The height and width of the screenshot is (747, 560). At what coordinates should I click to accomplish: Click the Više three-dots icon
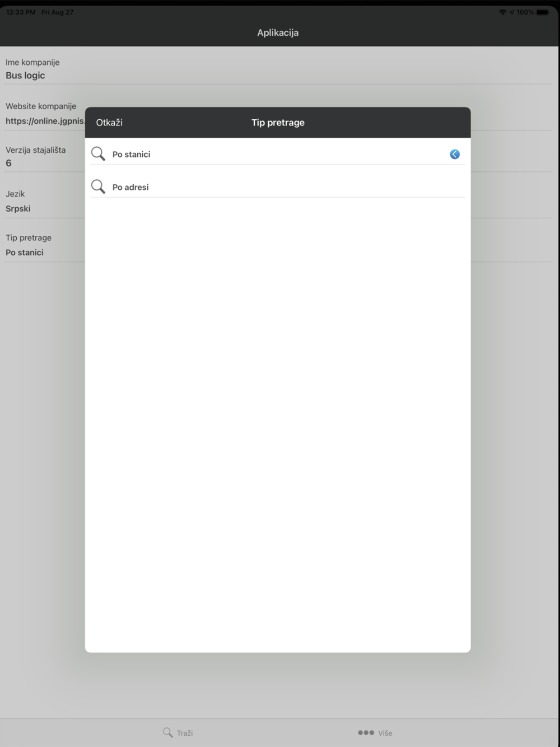pos(366,732)
